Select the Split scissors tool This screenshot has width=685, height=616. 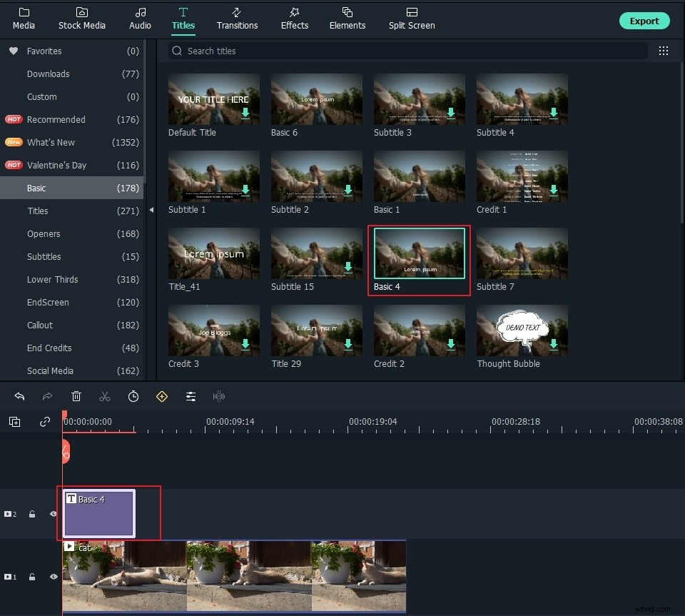[105, 396]
